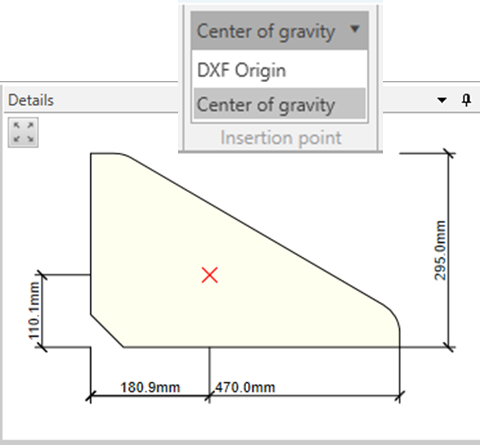480x445 pixels.
Task: Click the Insertion point group label
Action: click(x=281, y=138)
